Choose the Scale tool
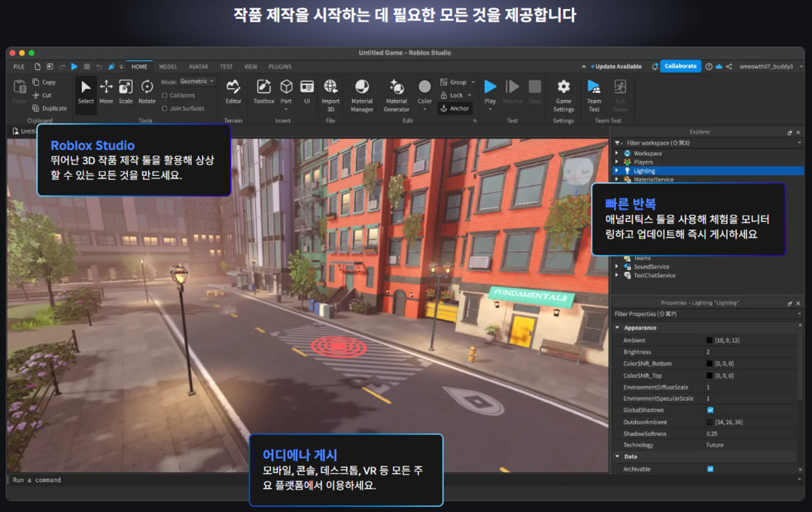Image resolution: width=812 pixels, height=512 pixels. (x=126, y=92)
